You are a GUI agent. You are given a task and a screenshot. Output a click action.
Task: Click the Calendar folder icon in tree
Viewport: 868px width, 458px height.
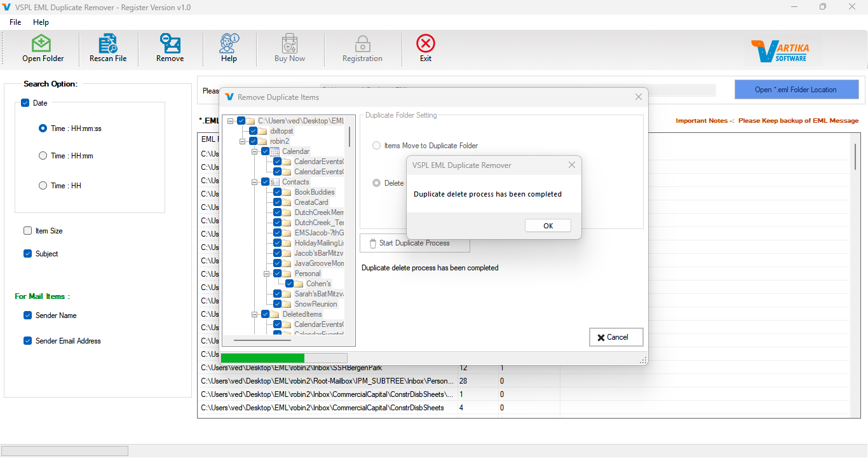coord(275,151)
